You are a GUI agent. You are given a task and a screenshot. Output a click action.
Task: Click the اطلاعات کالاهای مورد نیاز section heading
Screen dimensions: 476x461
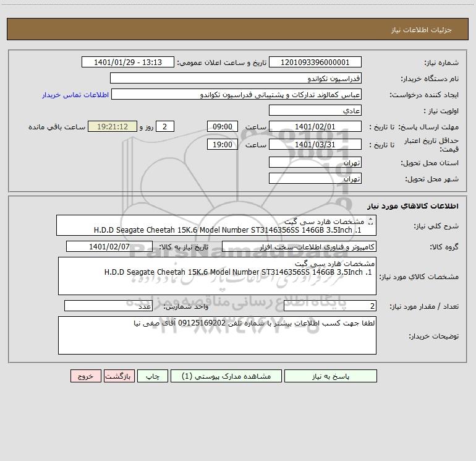(x=413, y=206)
